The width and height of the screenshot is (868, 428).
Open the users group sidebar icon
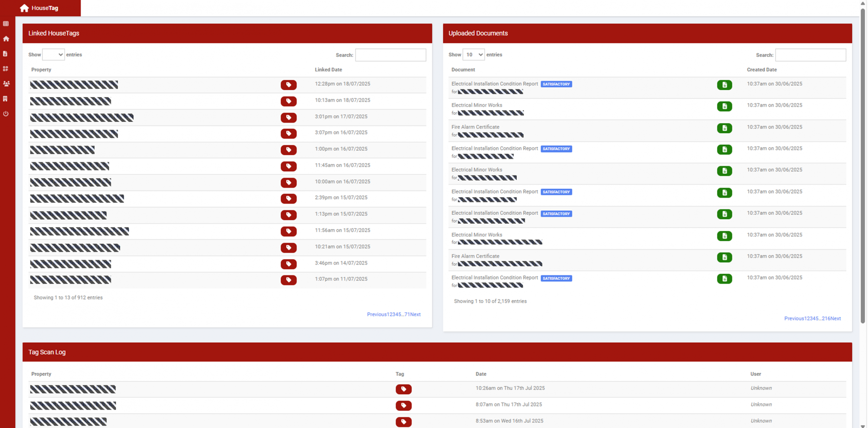pyautogui.click(x=6, y=83)
